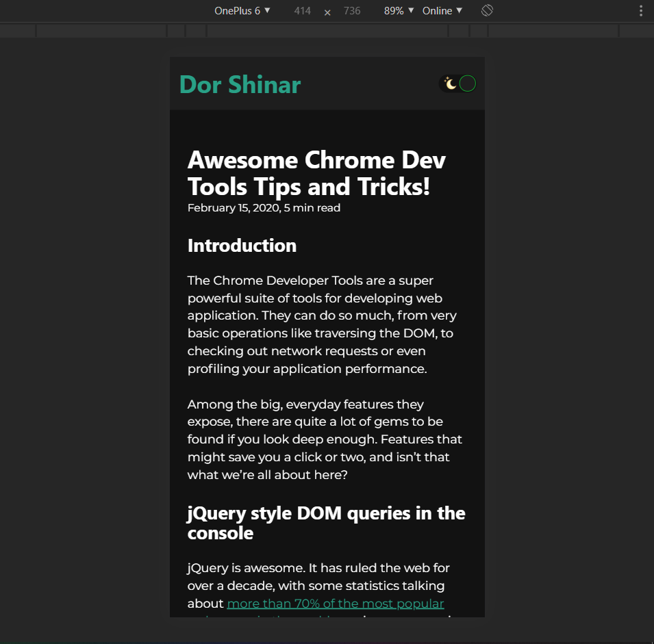
Task: Toggle the dark mode switch
Action: [457, 83]
